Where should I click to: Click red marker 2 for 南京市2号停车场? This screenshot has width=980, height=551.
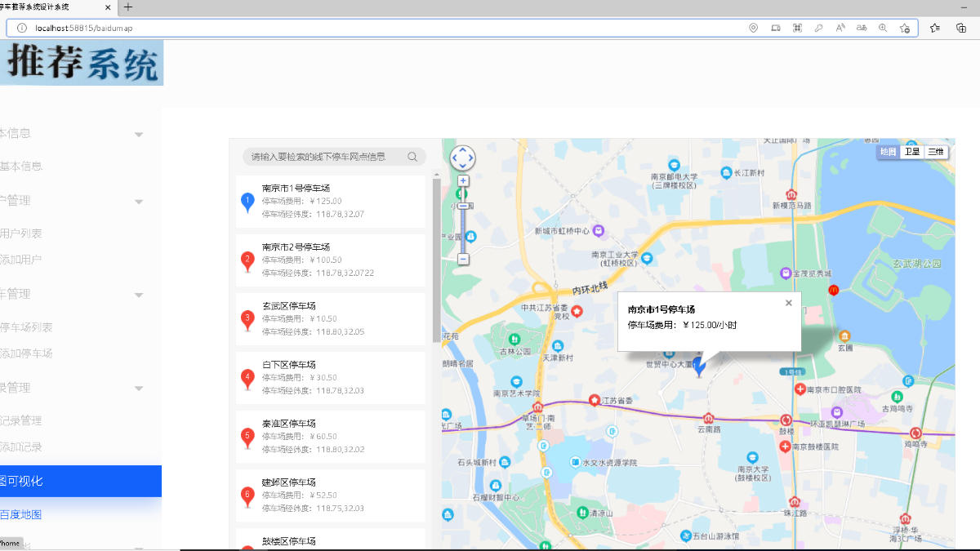coord(248,261)
